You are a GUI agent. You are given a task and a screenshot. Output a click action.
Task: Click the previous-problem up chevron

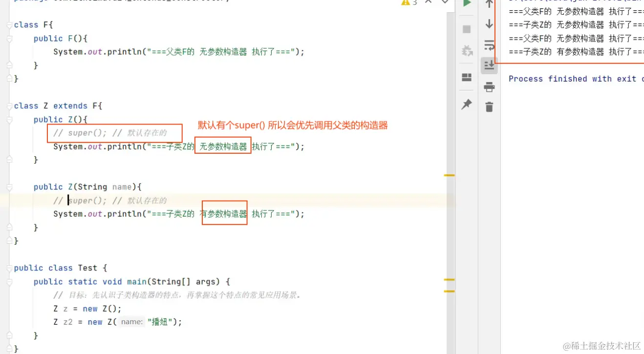(428, 2)
